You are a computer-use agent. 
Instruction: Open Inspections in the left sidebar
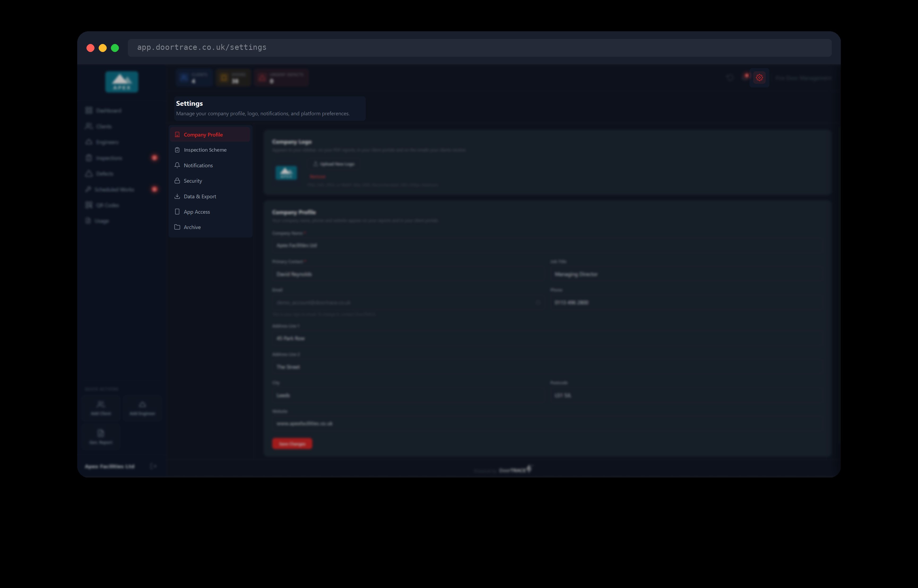click(x=122, y=158)
